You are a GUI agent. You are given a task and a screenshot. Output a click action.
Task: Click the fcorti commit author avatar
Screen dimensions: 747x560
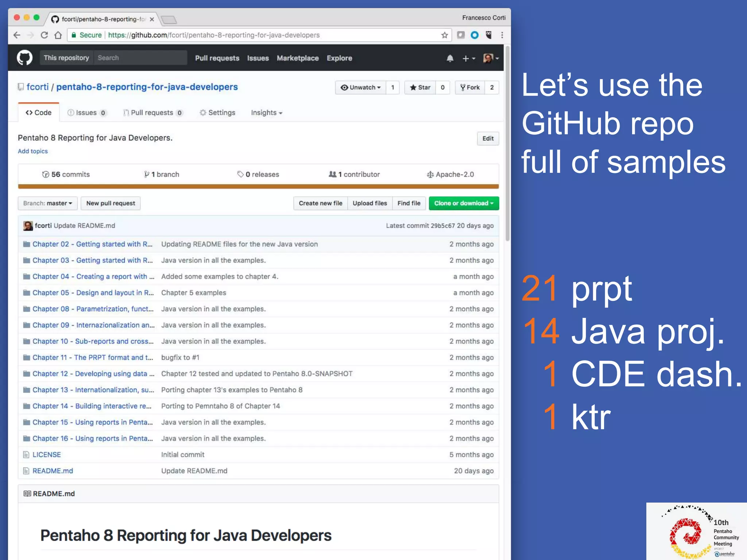[28, 226]
